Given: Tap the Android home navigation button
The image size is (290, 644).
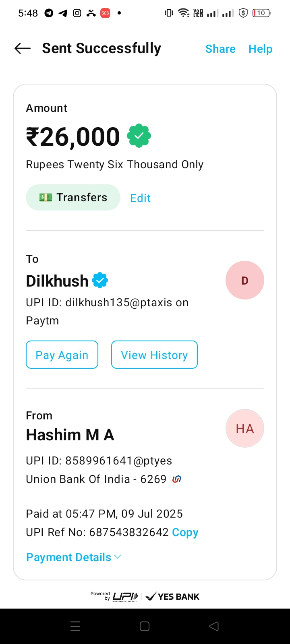Looking at the screenshot, I should pos(145,626).
